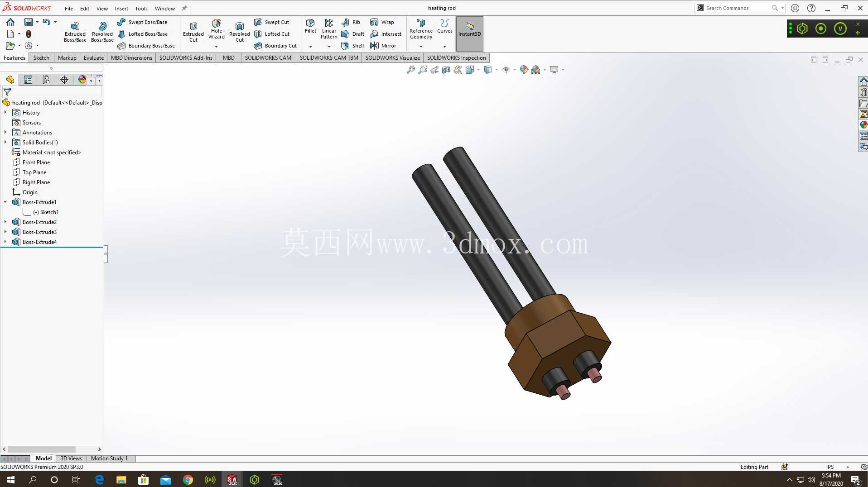Select the Rib tool
The image size is (868, 487).
click(x=351, y=22)
